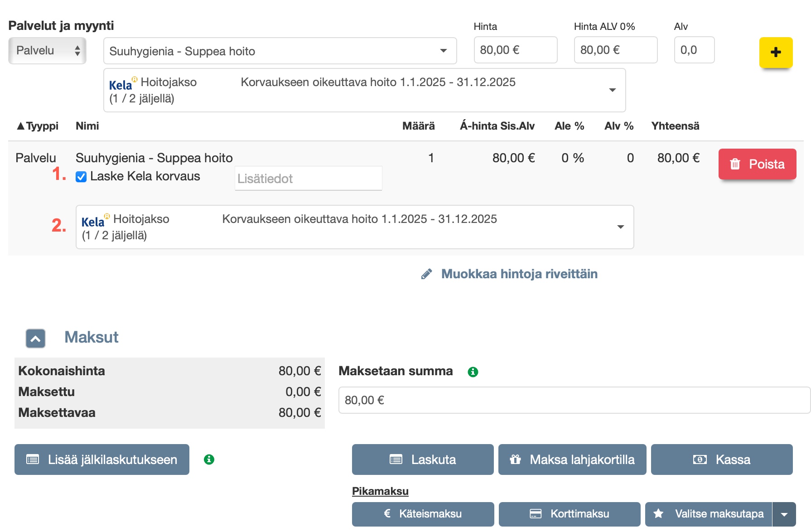This screenshot has height=532, width=811.
Task: Sort table by Tyyppi column header
Action: point(38,126)
